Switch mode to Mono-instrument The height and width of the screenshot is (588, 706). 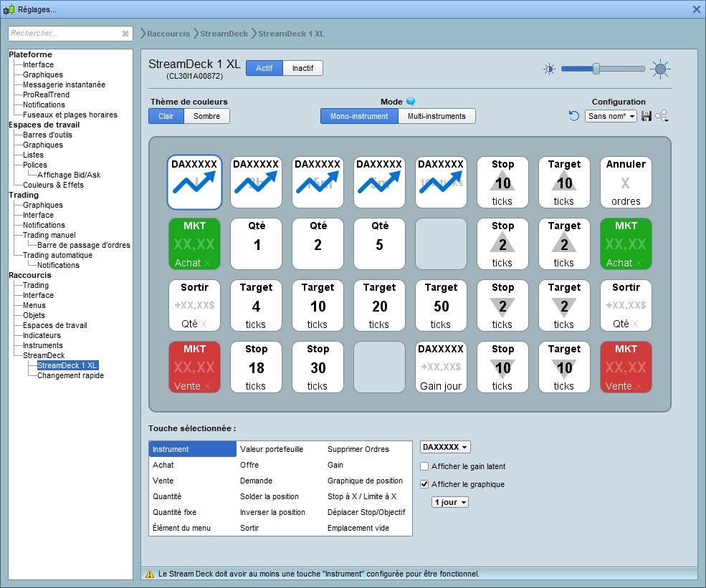pyautogui.click(x=359, y=116)
